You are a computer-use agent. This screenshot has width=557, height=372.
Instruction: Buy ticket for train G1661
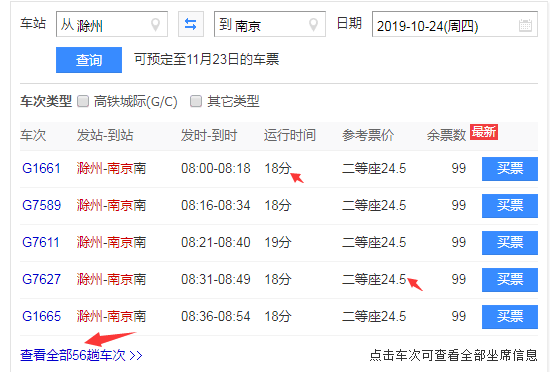click(x=510, y=169)
